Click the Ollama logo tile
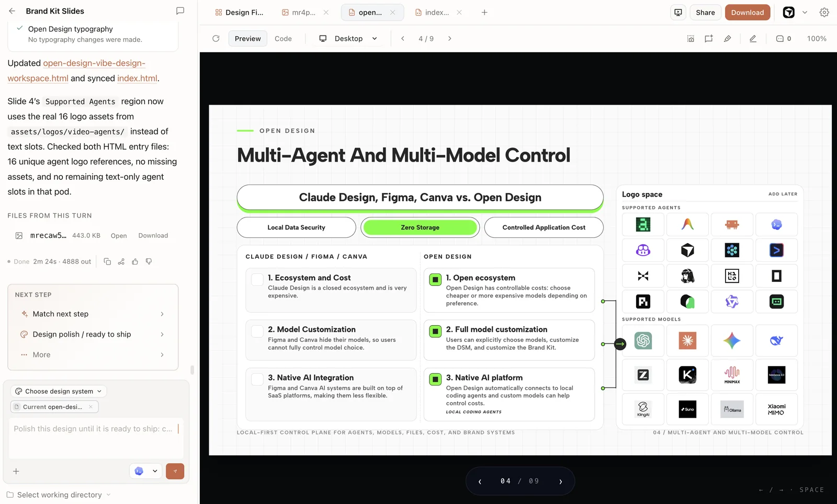Image resolution: width=837 pixels, height=504 pixels. (x=732, y=409)
